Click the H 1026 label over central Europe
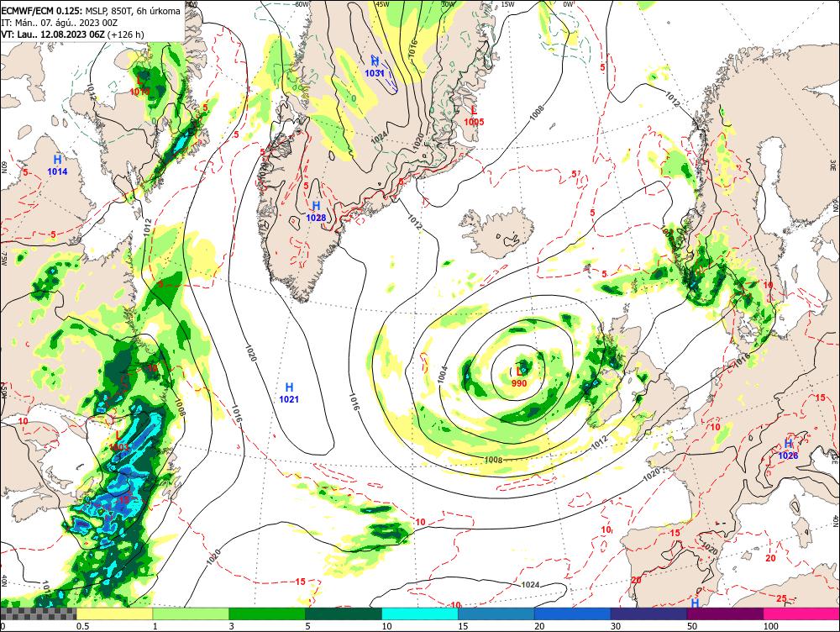The image size is (840, 632). coord(788,450)
